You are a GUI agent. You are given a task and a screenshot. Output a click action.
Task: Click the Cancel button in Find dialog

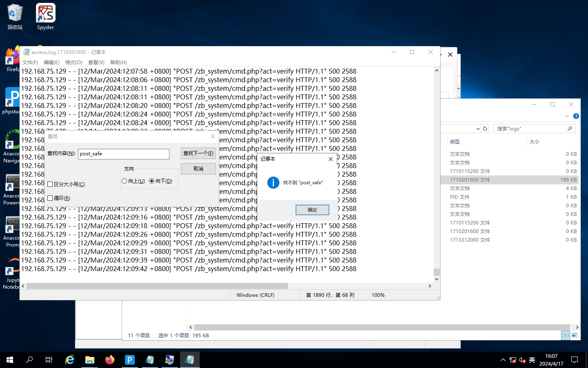[198, 169]
